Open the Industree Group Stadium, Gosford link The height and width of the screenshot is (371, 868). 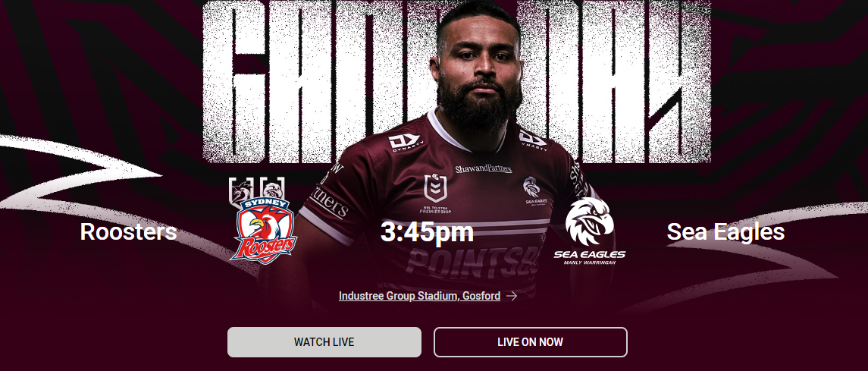pos(420,296)
